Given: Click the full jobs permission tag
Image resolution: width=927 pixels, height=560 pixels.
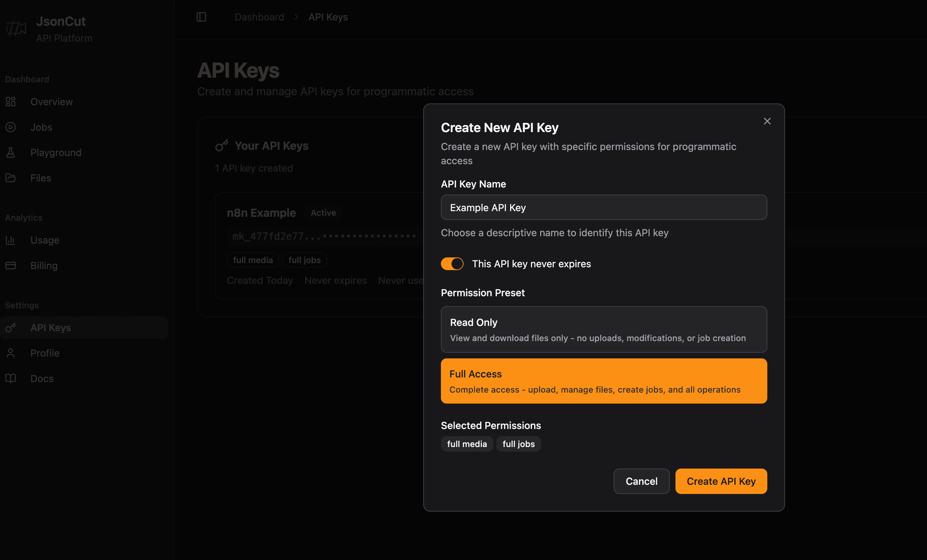Looking at the screenshot, I should [x=518, y=444].
